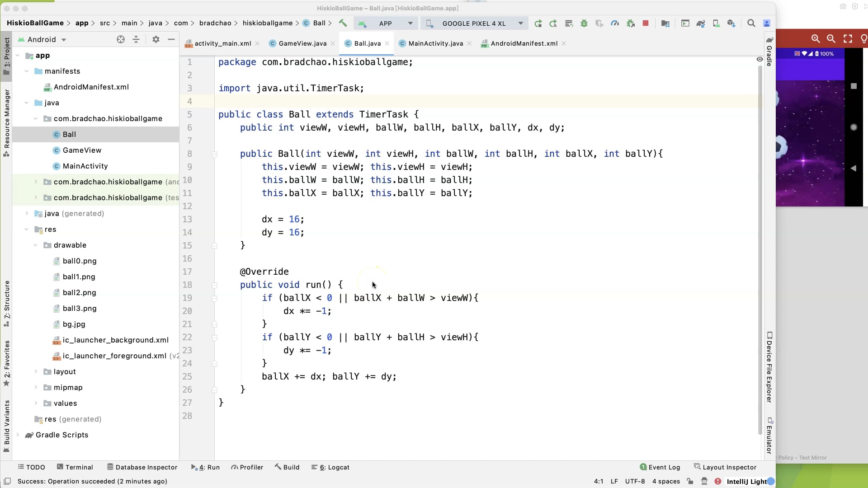Open the Layout Inspector

726,467
